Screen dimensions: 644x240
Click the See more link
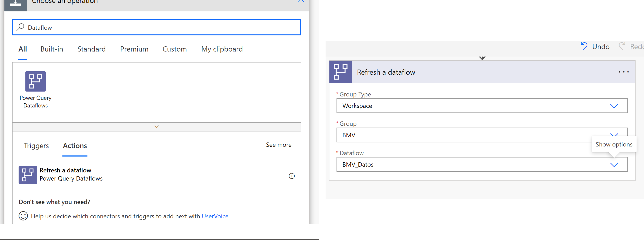click(x=279, y=144)
